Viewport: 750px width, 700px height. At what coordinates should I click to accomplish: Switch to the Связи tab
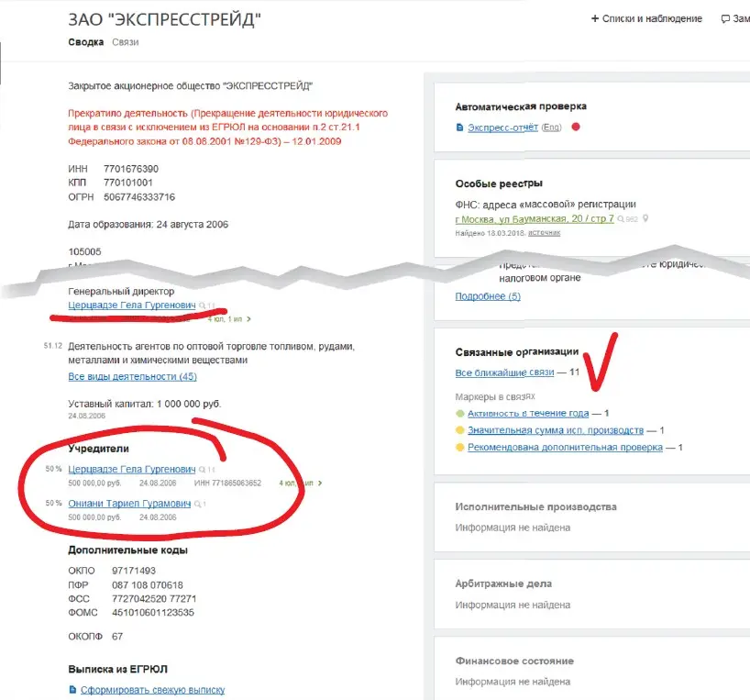tap(126, 42)
